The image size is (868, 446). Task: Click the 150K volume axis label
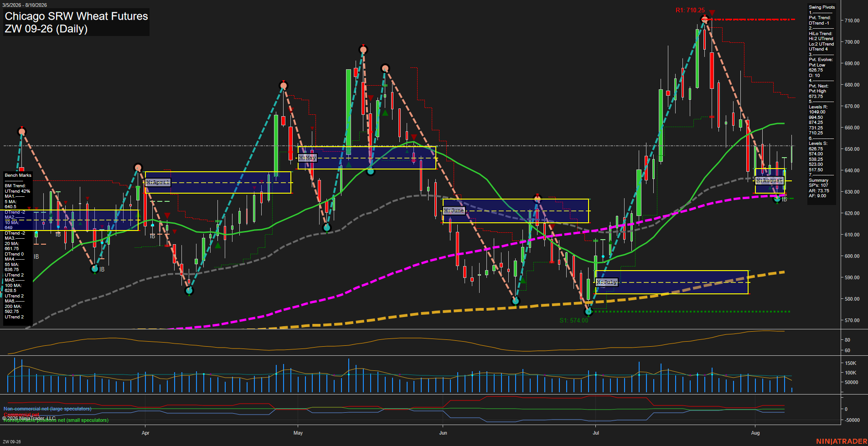point(850,363)
